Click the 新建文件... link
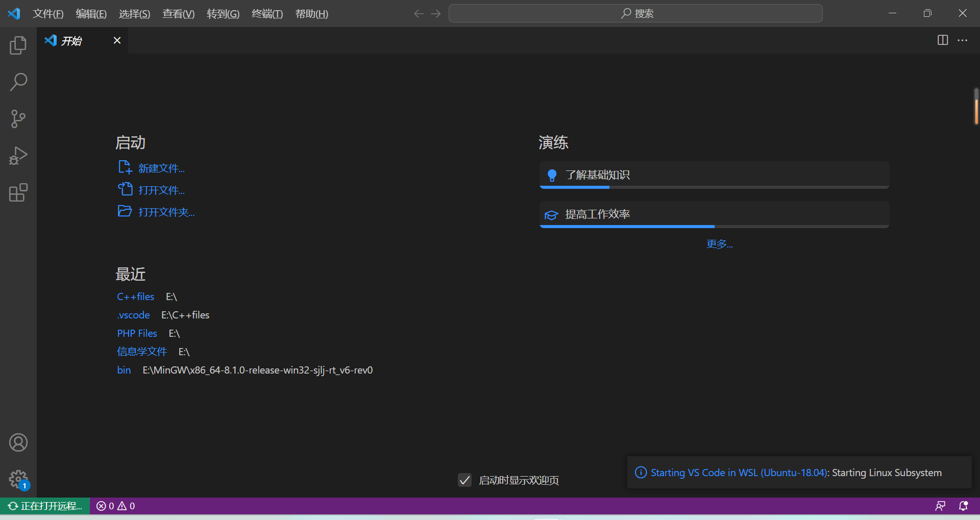This screenshot has width=980, height=520. [x=161, y=168]
